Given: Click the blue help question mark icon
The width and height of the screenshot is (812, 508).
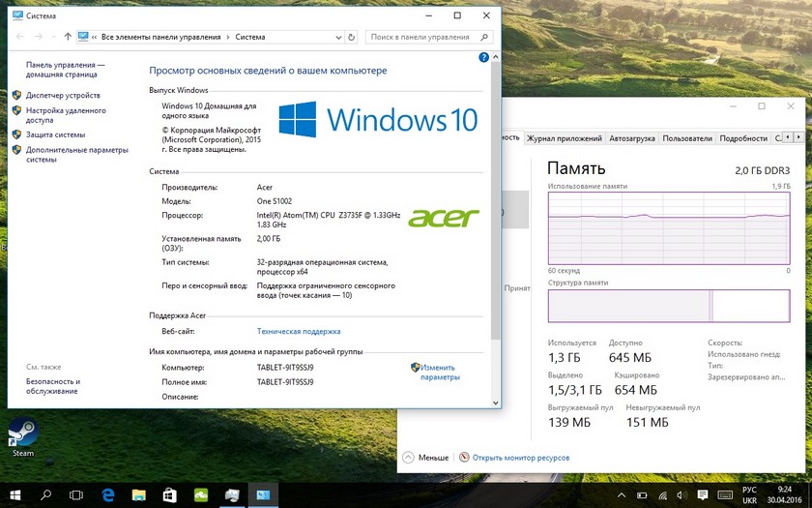Looking at the screenshot, I should click(x=484, y=58).
